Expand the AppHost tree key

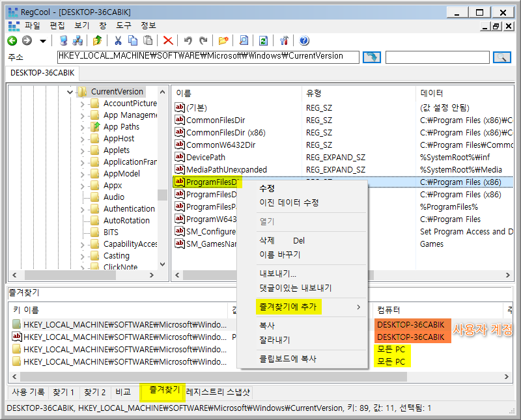click(82, 139)
